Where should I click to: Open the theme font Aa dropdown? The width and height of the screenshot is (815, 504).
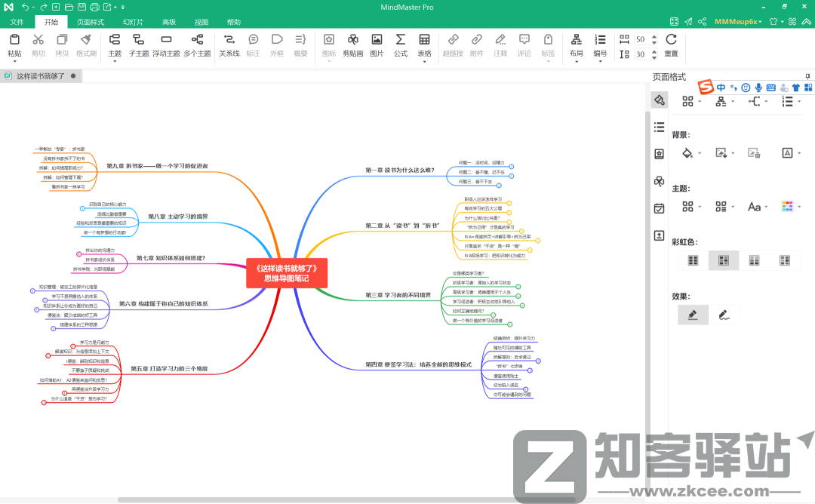click(754, 206)
